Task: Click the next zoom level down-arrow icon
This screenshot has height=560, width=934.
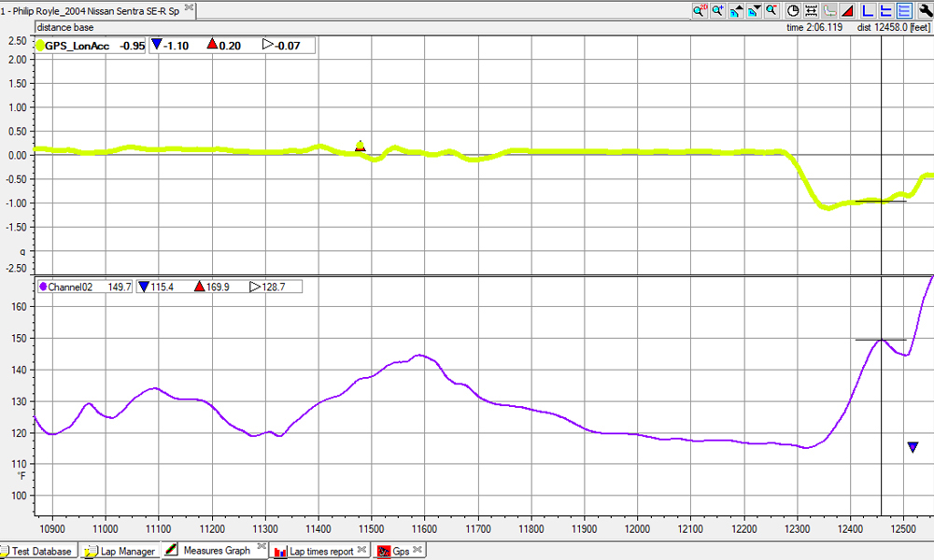Action: point(754,11)
